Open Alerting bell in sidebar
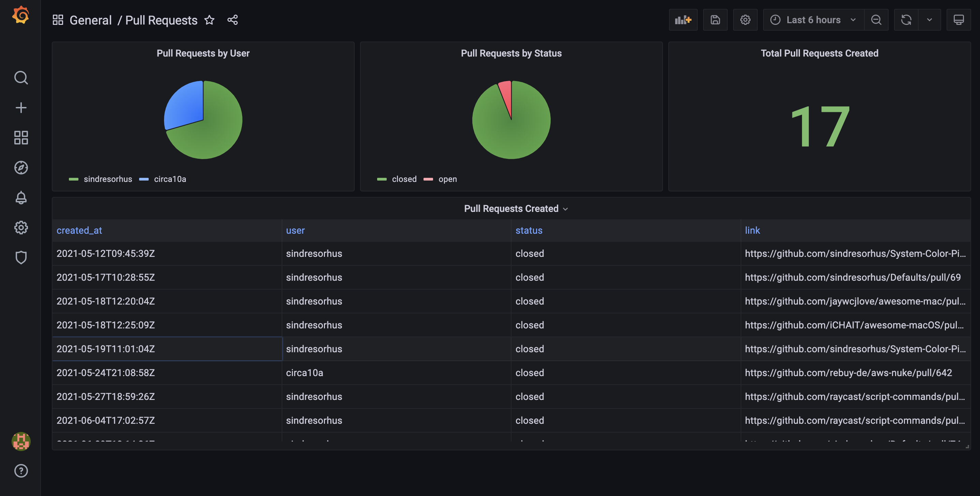This screenshot has height=496, width=980. 21,198
